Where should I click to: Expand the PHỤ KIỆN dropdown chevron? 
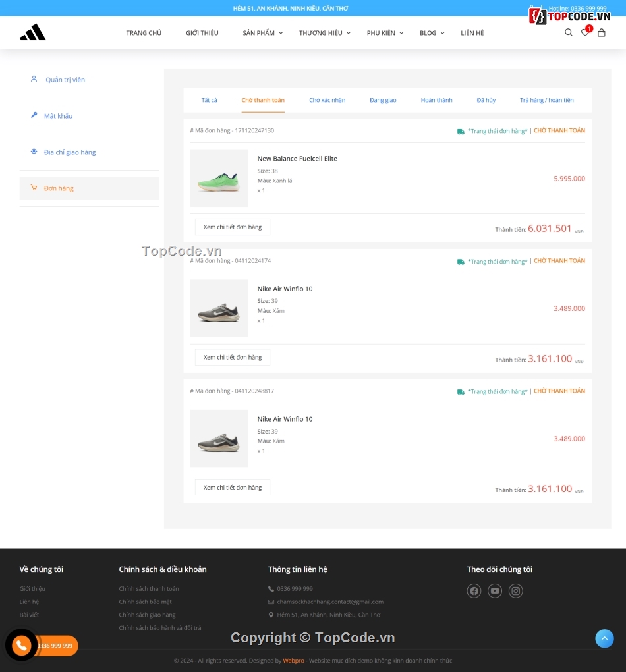[401, 33]
